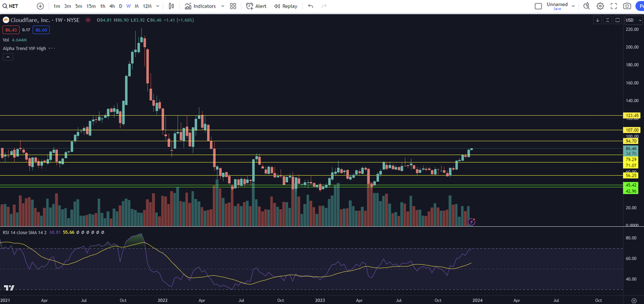Click the 2024 label on time axis

[477, 300]
